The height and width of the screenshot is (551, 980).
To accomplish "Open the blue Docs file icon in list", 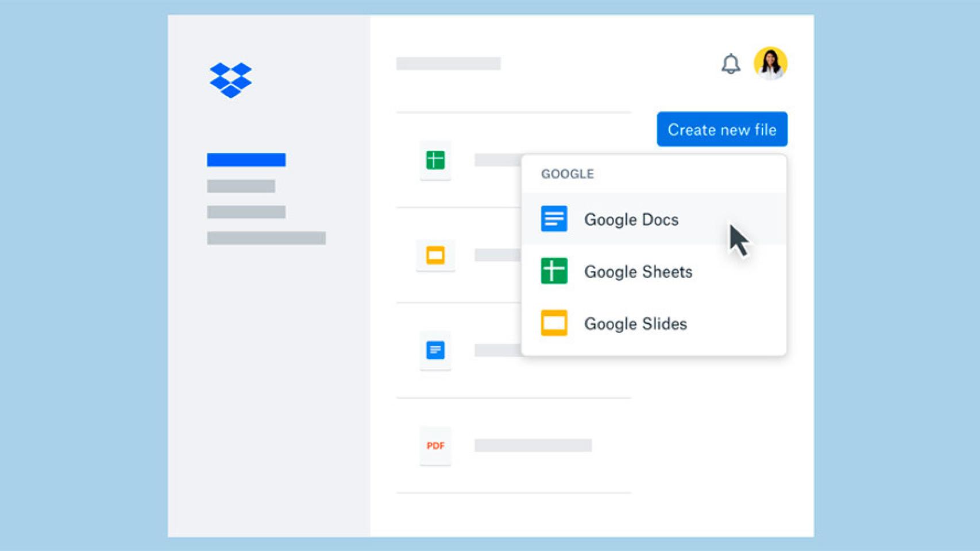I will point(435,350).
